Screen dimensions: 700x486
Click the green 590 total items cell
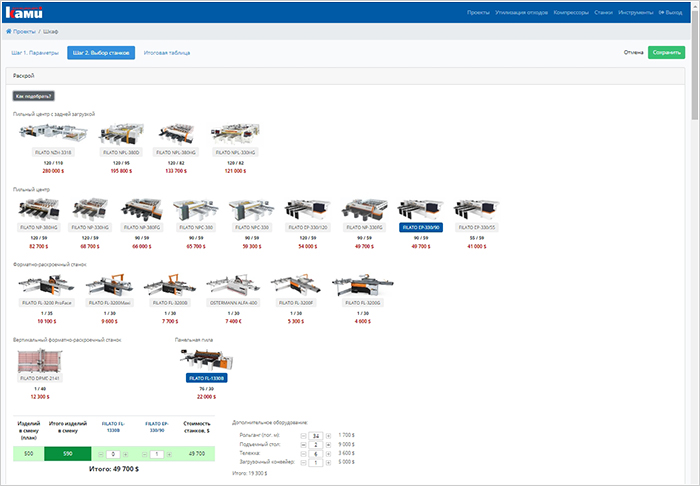pyautogui.click(x=68, y=453)
